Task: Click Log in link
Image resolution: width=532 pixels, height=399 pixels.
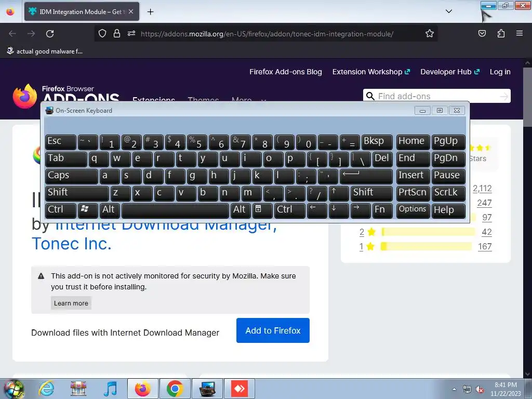Action: pos(500,72)
